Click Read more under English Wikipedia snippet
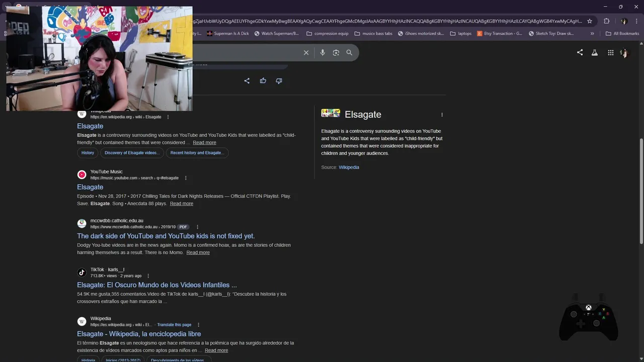Screen dimensions: 644x362 [x=204, y=143]
